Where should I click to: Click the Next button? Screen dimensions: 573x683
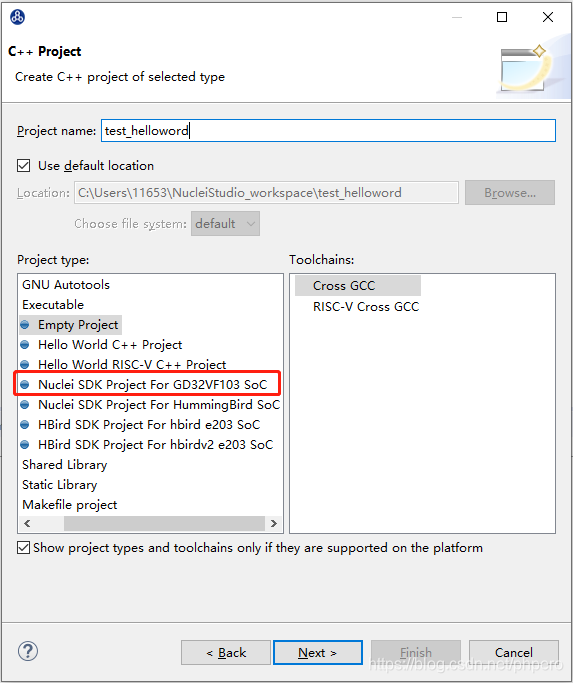click(x=318, y=653)
